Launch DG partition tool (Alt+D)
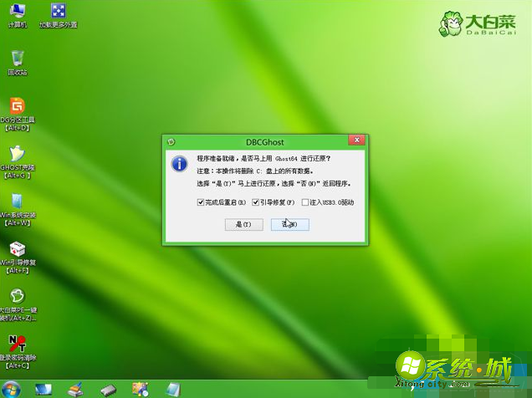The image size is (532, 398). tap(18, 115)
